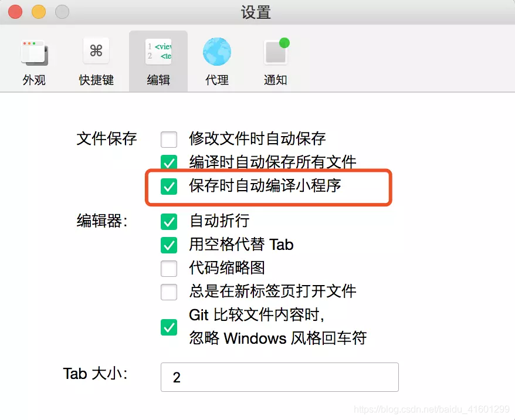Enable the 代码缩略图 setting
The image size is (515, 420).
pos(169,269)
